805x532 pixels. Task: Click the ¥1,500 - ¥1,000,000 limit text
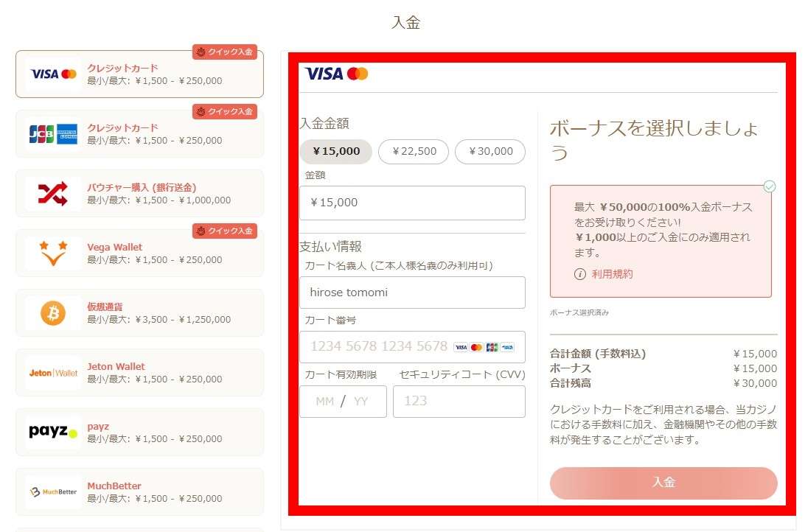point(184,200)
